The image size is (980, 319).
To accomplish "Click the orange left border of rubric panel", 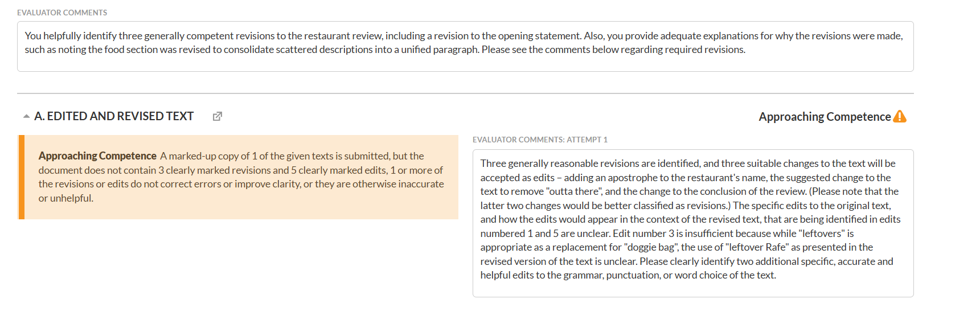I will pyautogui.click(x=22, y=177).
